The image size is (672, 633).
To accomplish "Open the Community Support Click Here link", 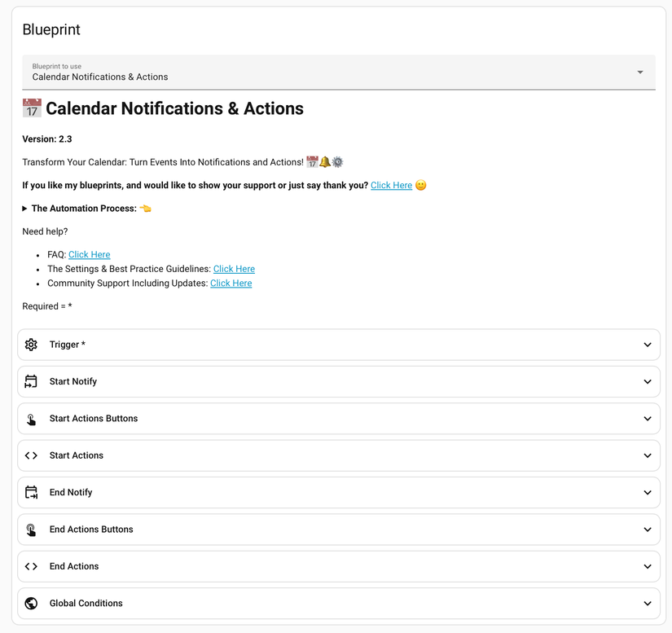I will (x=231, y=283).
